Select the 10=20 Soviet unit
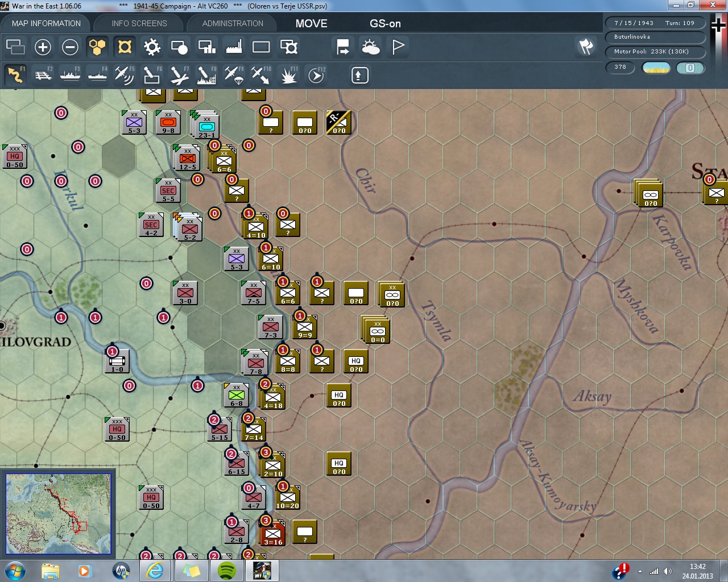728x582 pixels. tap(288, 497)
